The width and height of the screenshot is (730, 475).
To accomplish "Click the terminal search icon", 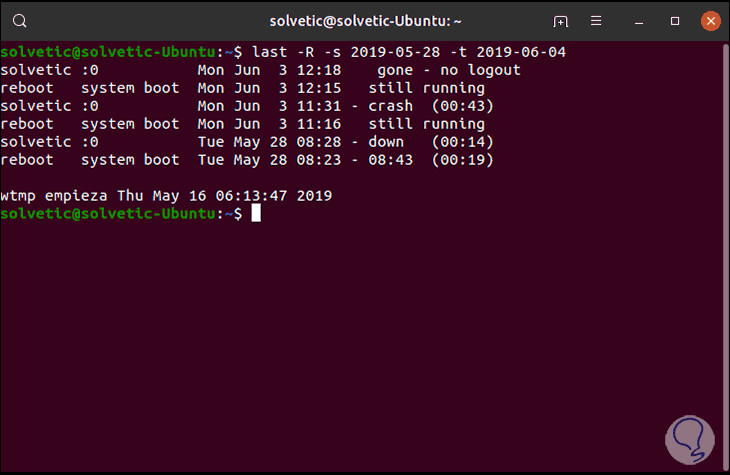I will [x=21, y=21].
